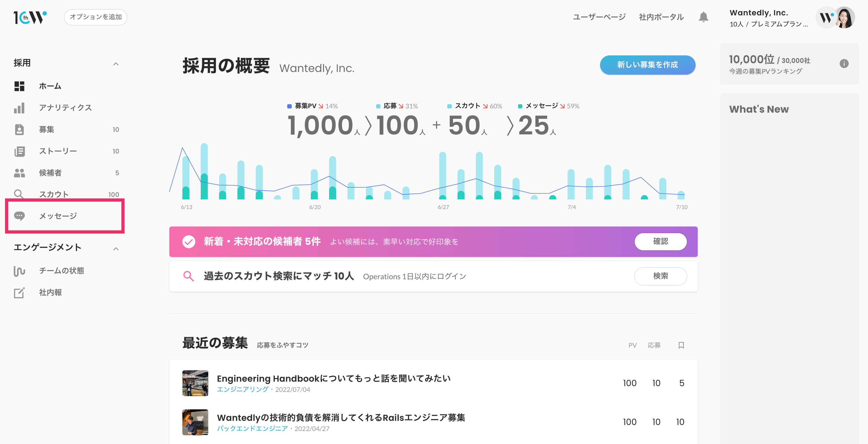Viewport: 868px width, 444px height.
Task: Collapse the エンゲージメント sidebar section
Action: [x=115, y=249]
